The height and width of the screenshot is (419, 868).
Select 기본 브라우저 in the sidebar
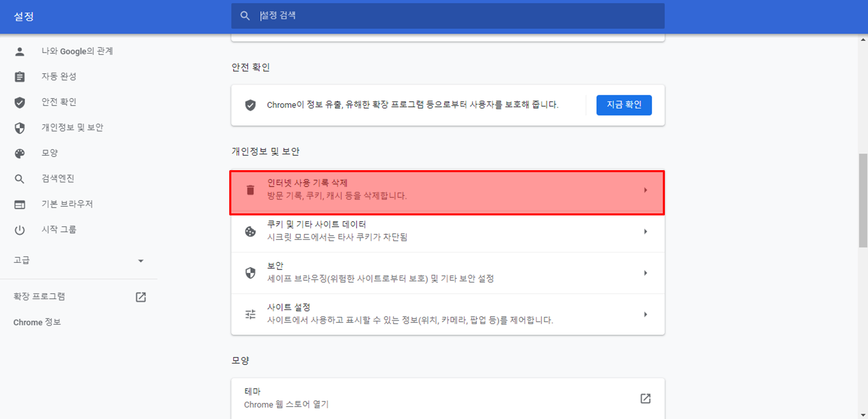(x=67, y=204)
